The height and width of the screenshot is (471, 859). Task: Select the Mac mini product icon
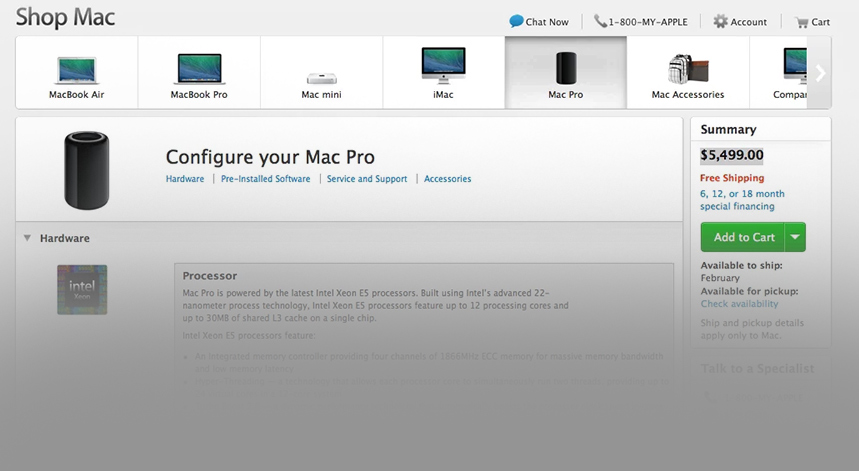click(x=322, y=78)
